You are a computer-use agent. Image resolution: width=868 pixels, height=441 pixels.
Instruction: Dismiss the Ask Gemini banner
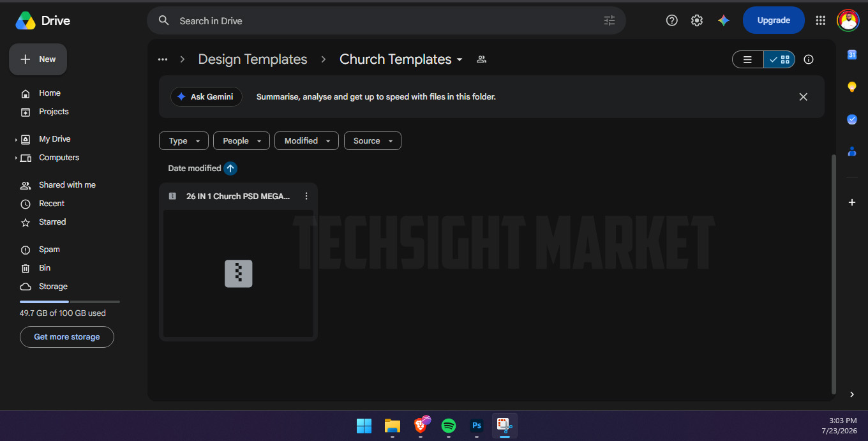[804, 97]
